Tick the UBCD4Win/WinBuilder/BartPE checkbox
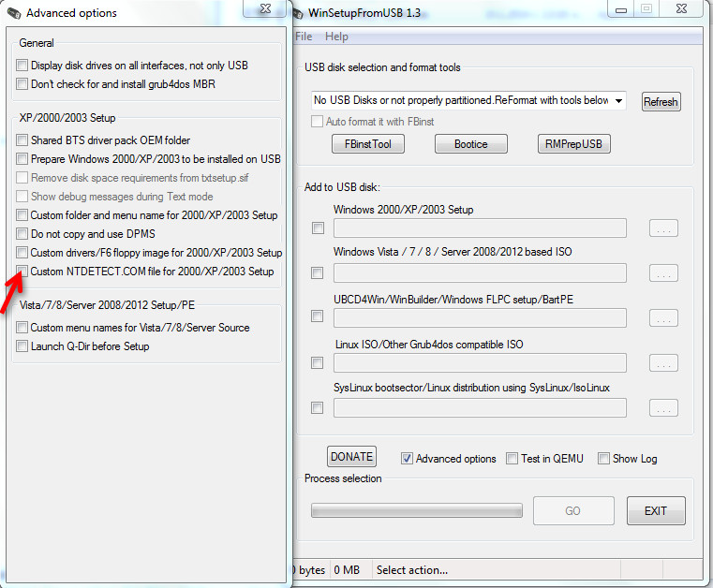 coord(318,316)
